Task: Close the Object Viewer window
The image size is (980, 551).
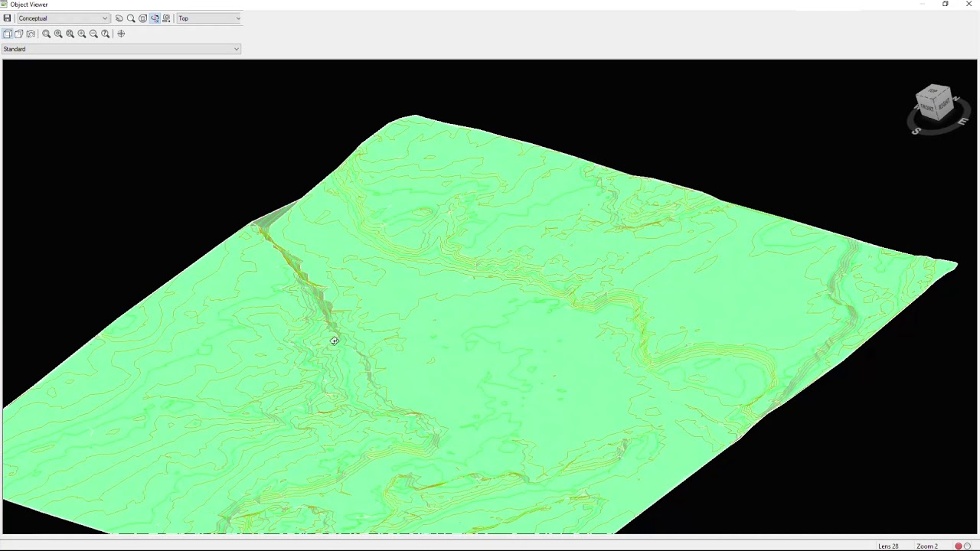Action: point(969,5)
